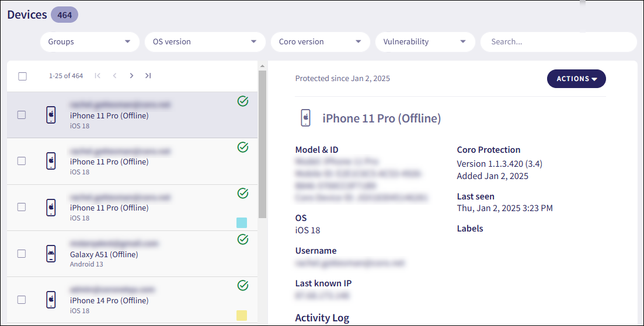Viewport: 644px width, 326px height.
Task: Select the iPhone 14 Pro checkbox
Action: (x=22, y=300)
